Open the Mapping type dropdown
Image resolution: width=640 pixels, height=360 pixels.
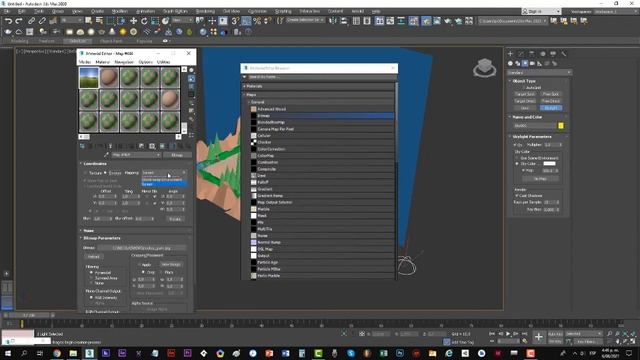[x=164, y=173]
